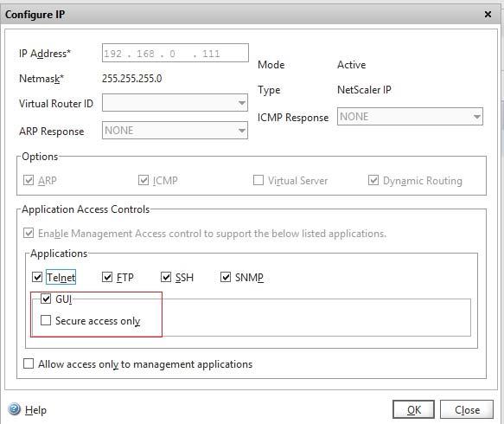Open the Virtual Router ID dropdown
The height and width of the screenshot is (424, 504).
pyautogui.click(x=175, y=103)
